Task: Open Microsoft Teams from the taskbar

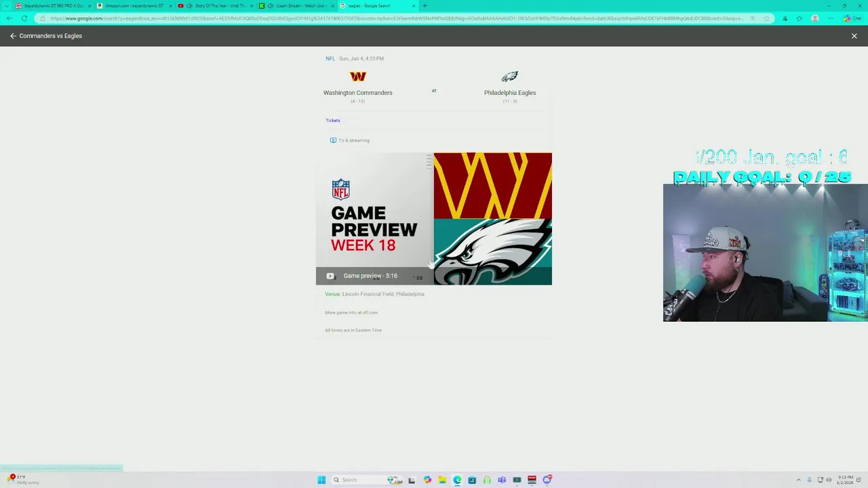Action: pyautogui.click(x=502, y=480)
